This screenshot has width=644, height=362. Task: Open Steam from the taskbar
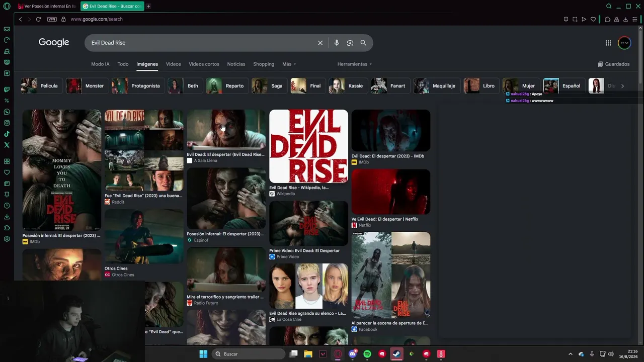pos(396,354)
